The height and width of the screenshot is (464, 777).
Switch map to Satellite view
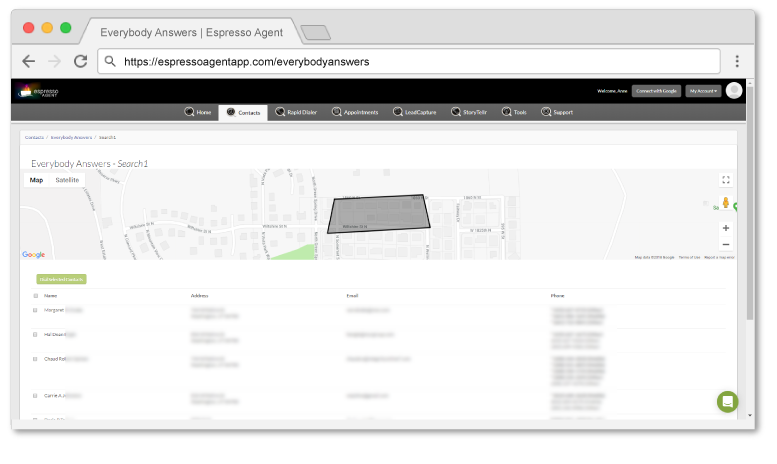tap(67, 180)
